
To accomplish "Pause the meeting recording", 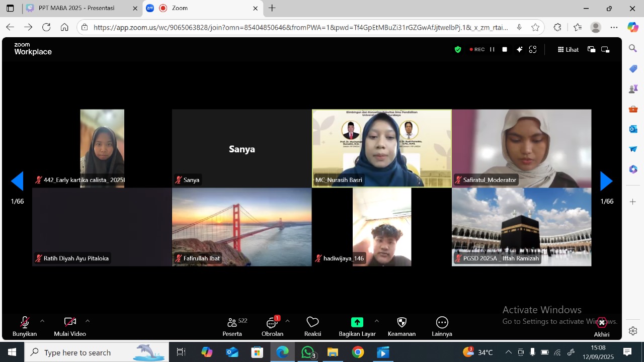I will pyautogui.click(x=492, y=49).
